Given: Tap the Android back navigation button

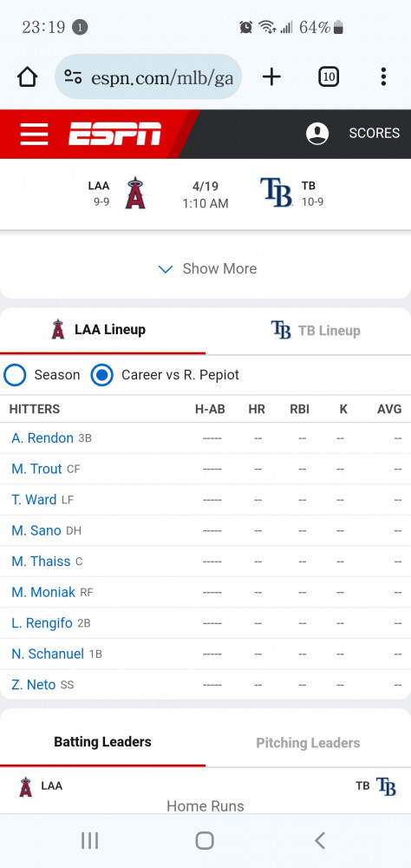Looking at the screenshot, I should [x=319, y=840].
